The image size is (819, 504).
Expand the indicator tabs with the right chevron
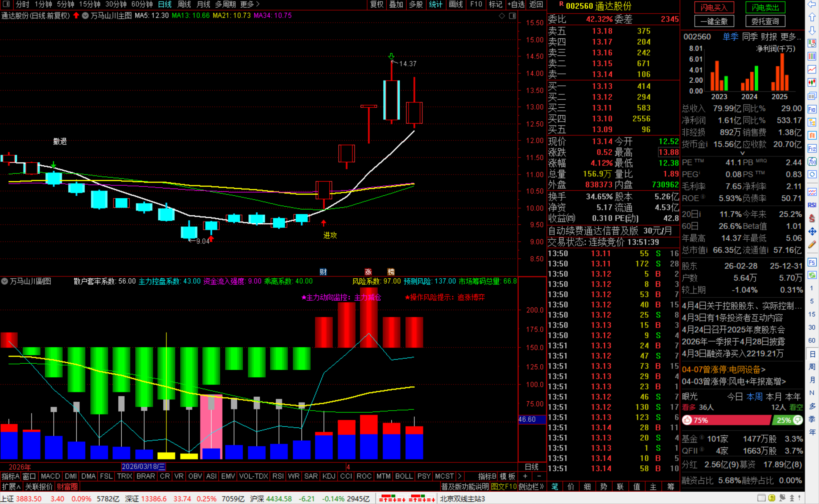pyautogui.click(x=460, y=476)
